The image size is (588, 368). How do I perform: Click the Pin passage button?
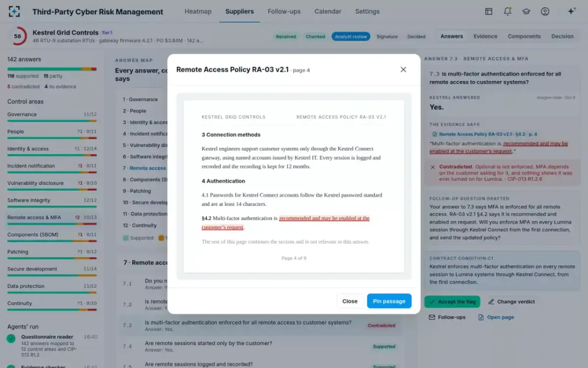[x=389, y=301]
